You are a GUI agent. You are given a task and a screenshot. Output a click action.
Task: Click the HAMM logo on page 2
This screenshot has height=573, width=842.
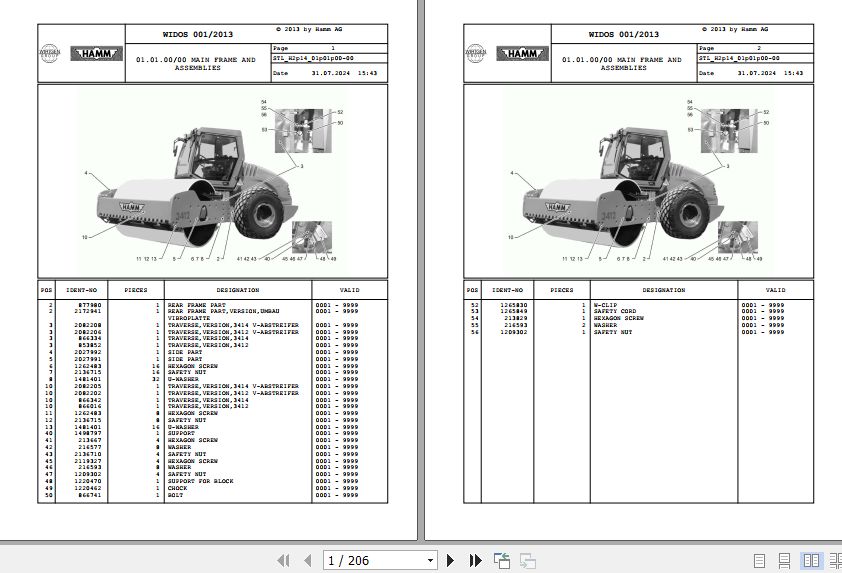tap(522, 54)
